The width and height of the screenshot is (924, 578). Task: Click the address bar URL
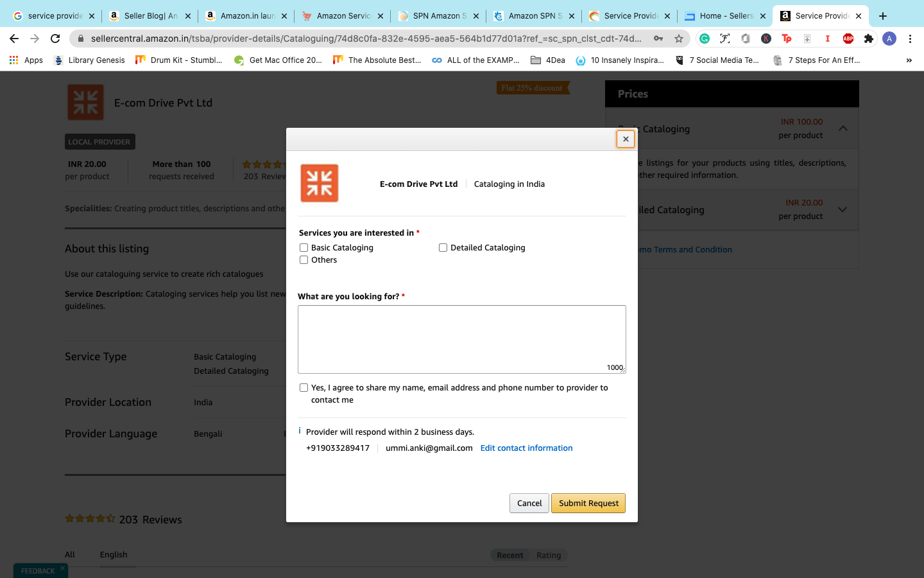(366, 39)
